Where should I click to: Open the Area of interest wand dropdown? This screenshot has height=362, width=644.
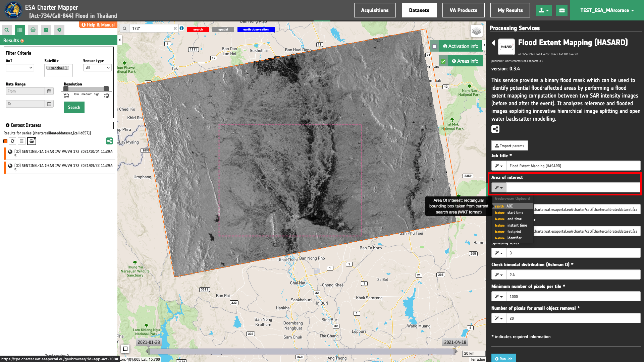(499, 188)
